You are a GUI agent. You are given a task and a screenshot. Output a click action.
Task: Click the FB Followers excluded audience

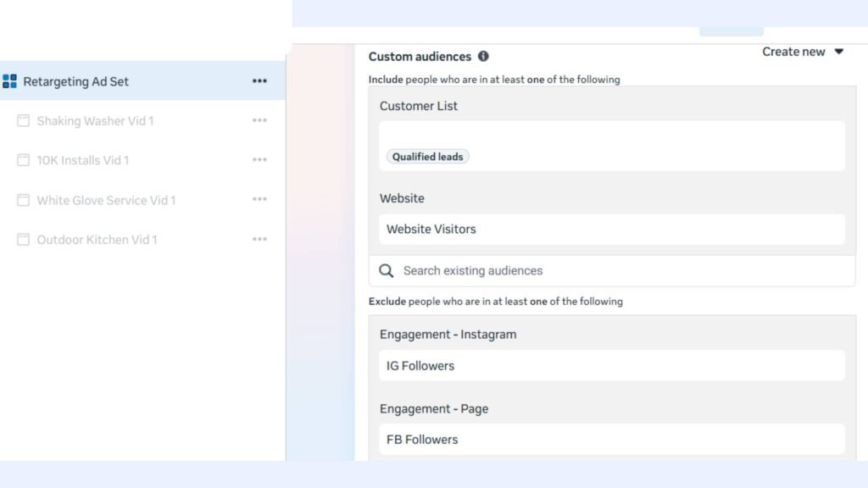tap(422, 440)
